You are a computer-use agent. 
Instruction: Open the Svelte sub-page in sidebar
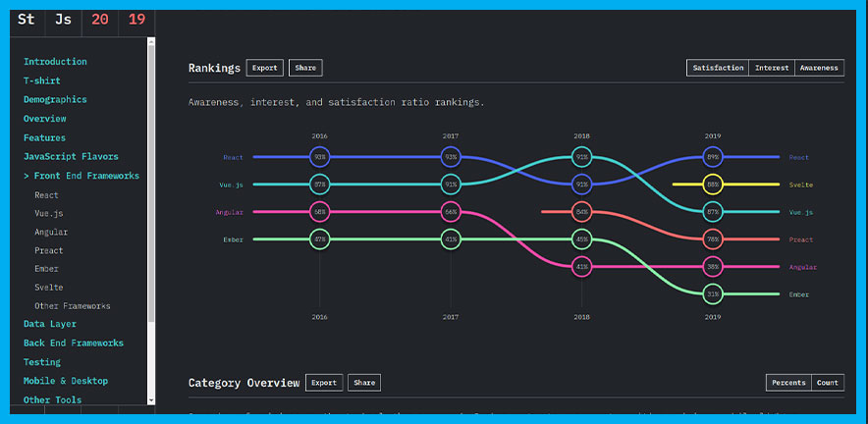[x=49, y=288]
